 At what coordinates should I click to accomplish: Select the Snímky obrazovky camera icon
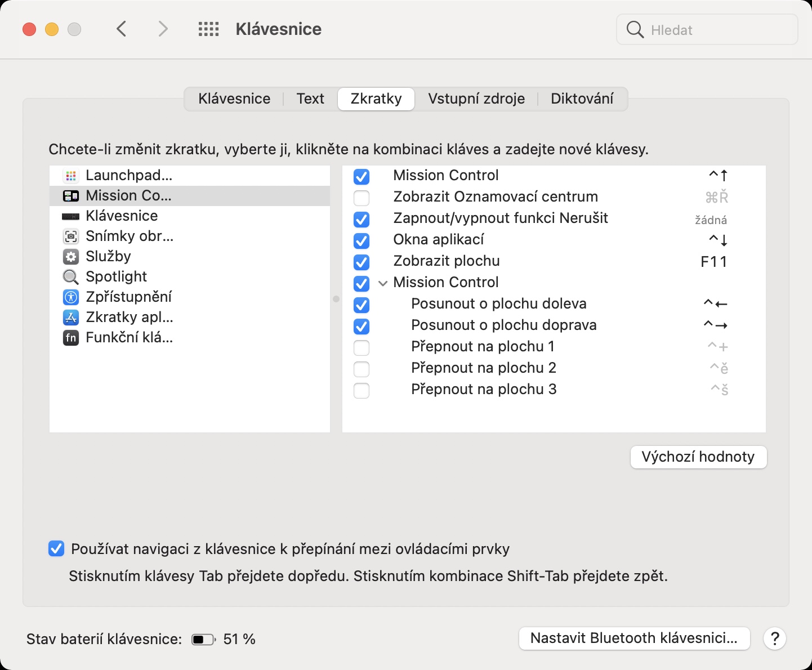point(71,236)
